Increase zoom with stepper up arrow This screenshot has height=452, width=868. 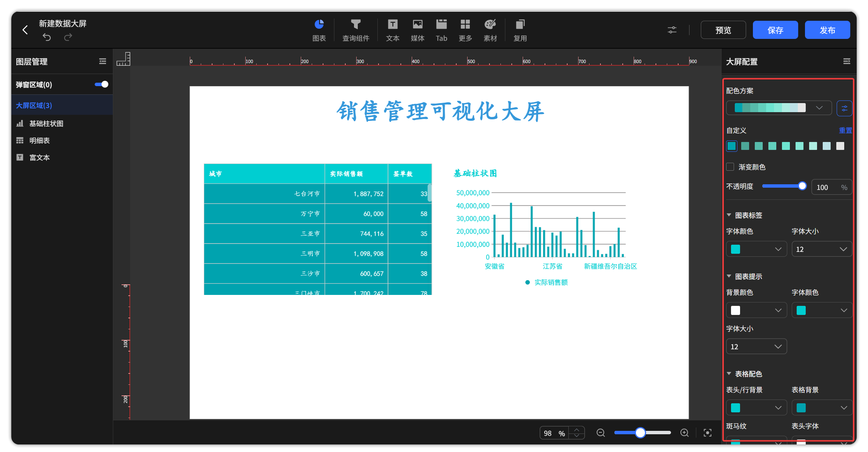pos(577,430)
